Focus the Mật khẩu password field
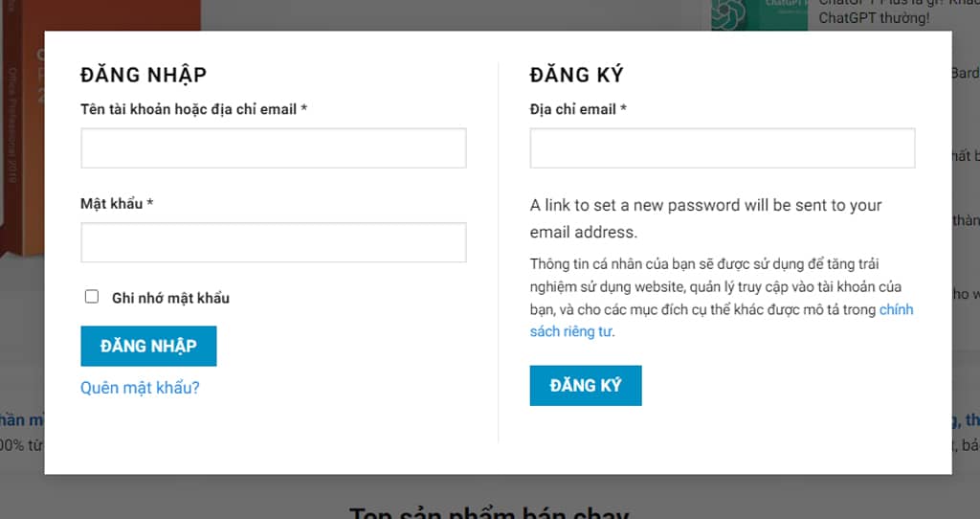This screenshot has height=519, width=980. coord(273,242)
